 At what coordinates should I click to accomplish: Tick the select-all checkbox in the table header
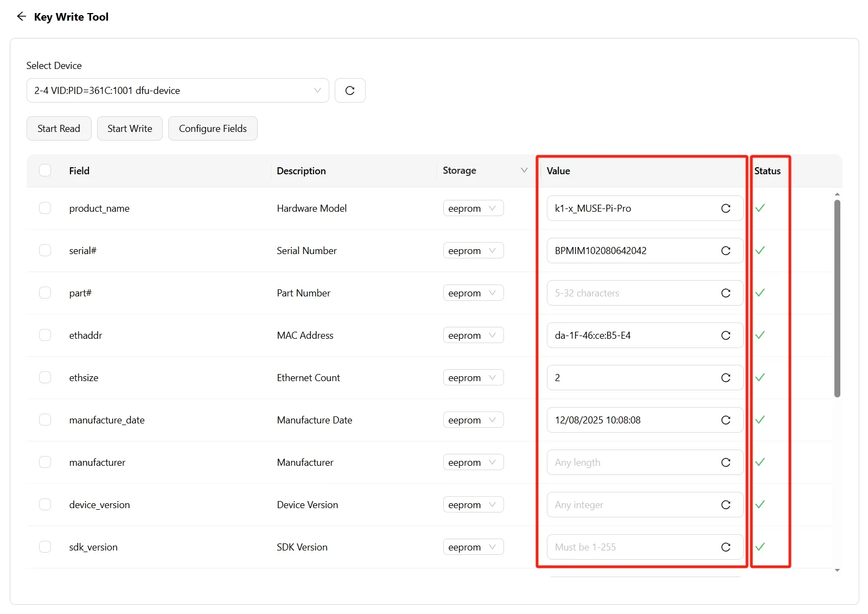pos(45,170)
